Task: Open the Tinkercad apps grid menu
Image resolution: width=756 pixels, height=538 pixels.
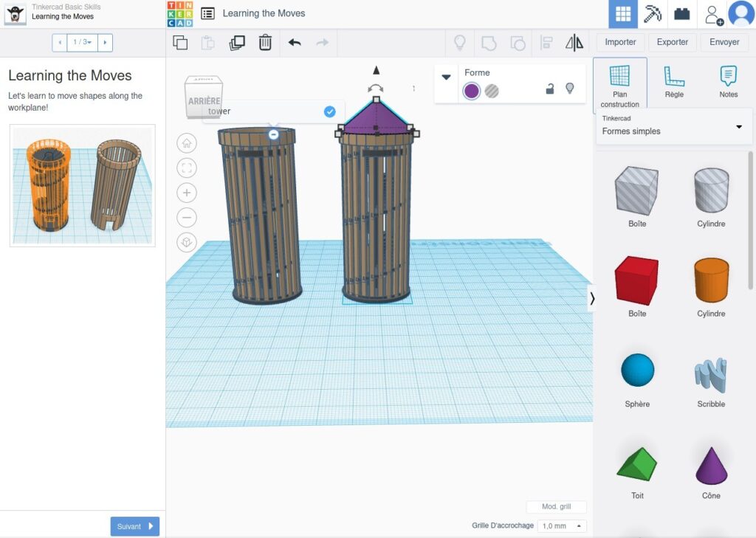Action: coord(624,13)
